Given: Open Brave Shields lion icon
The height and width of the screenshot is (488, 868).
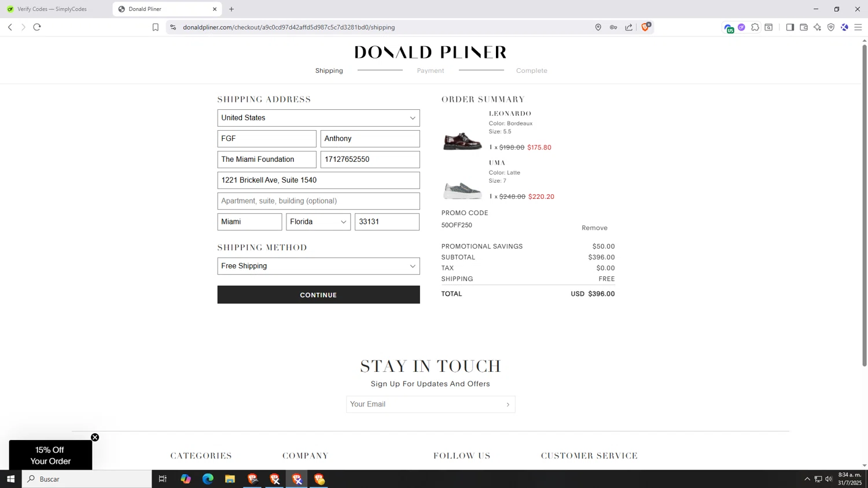Looking at the screenshot, I should 646,27.
